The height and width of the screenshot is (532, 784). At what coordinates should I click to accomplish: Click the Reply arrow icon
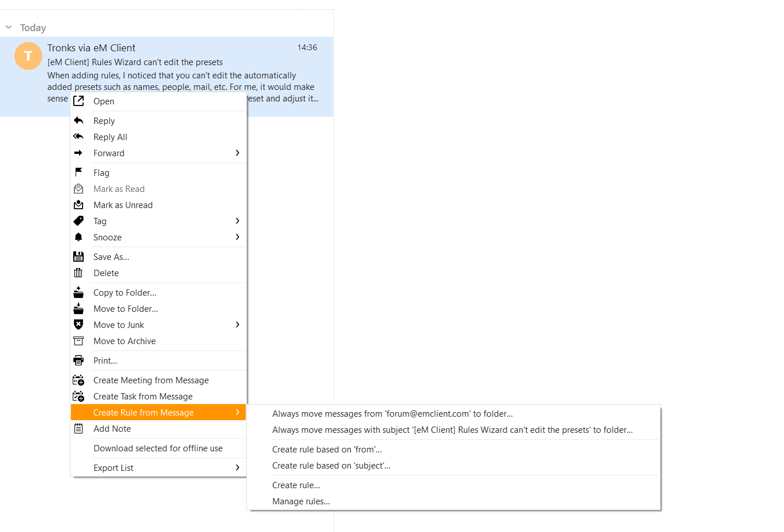78,120
